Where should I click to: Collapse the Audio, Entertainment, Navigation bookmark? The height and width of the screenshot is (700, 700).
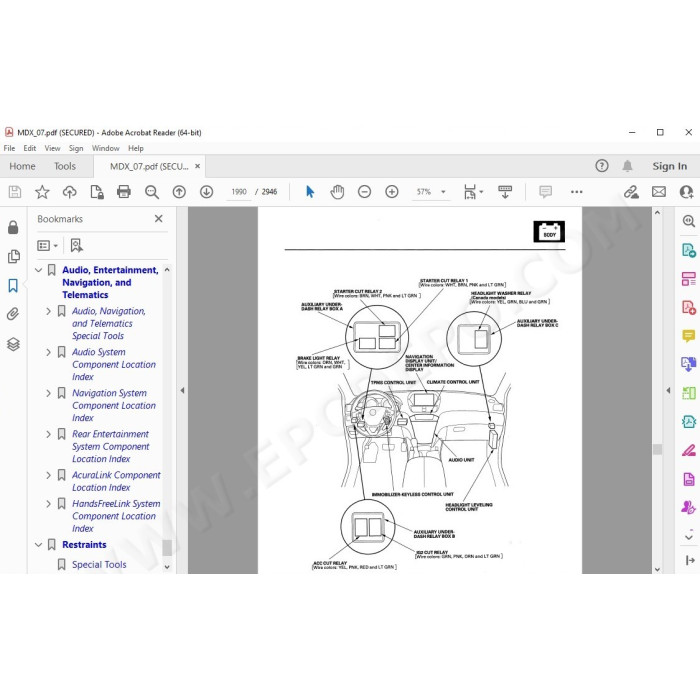click(x=38, y=270)
